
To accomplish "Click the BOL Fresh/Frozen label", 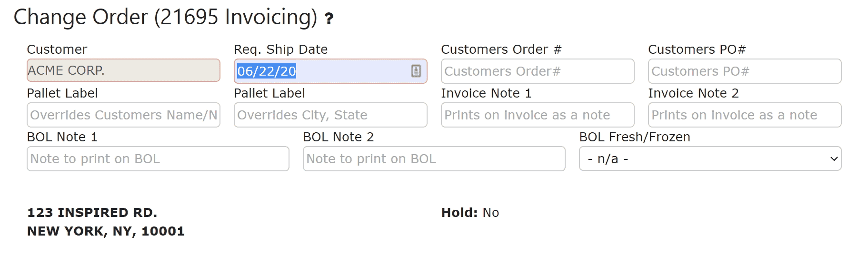I will pyautogui.click(x=635, y=137).
